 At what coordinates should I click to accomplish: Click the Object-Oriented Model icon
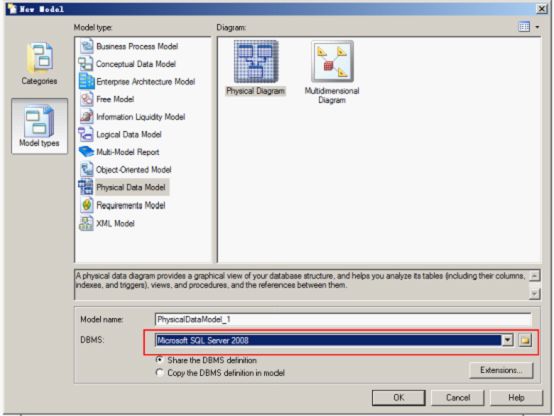point(86,170)
